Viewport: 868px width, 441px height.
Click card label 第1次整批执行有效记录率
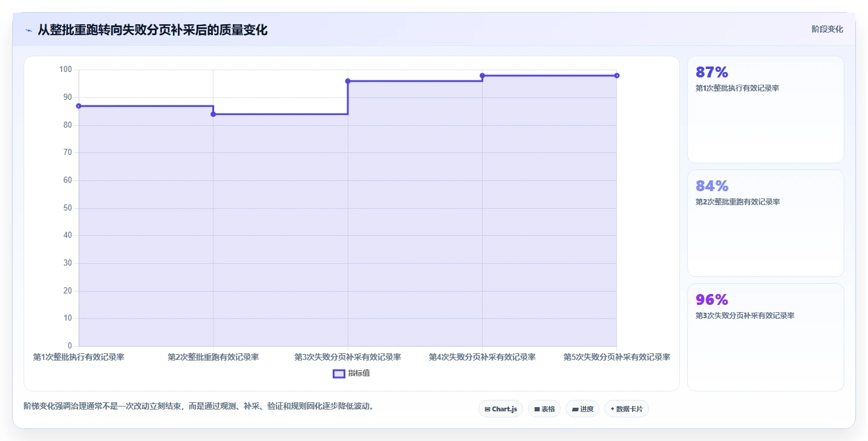[737, 88]
